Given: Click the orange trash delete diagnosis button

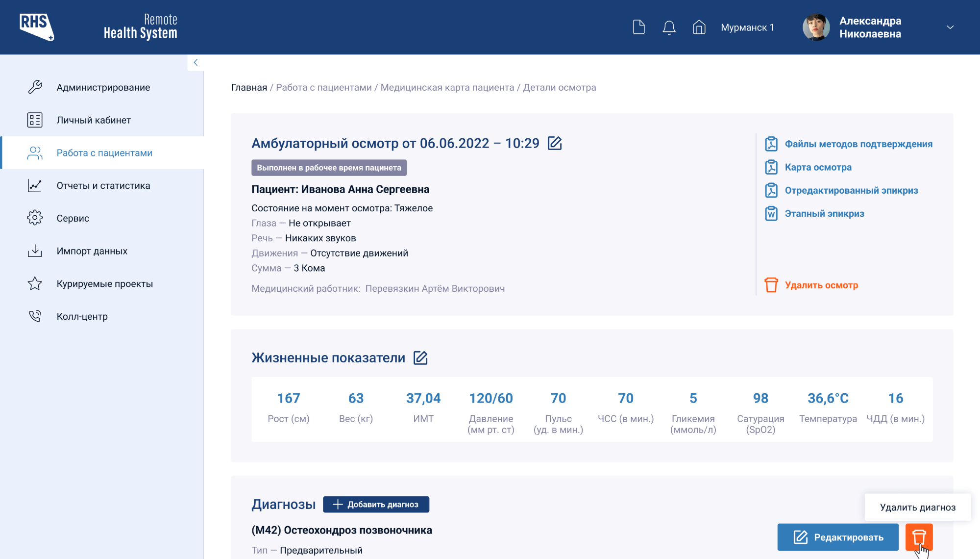Looking at the screenshot, I should pos(918,537).
